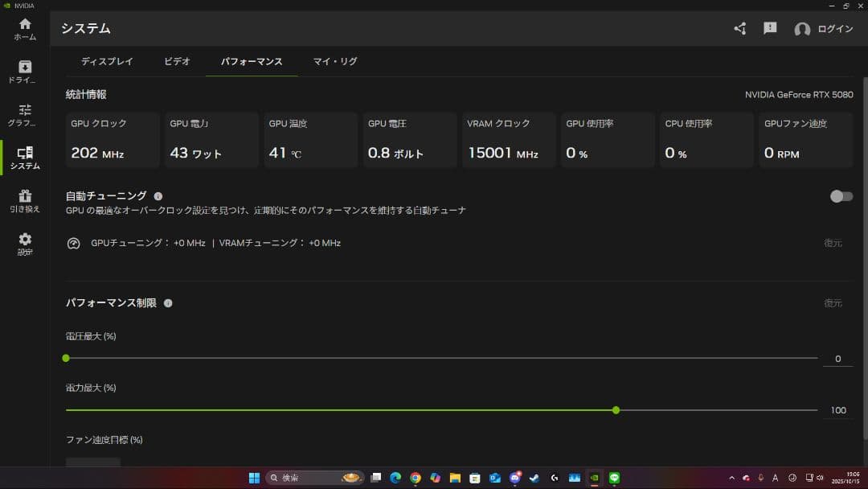Open the feedback icon next to login

[769, 27]
